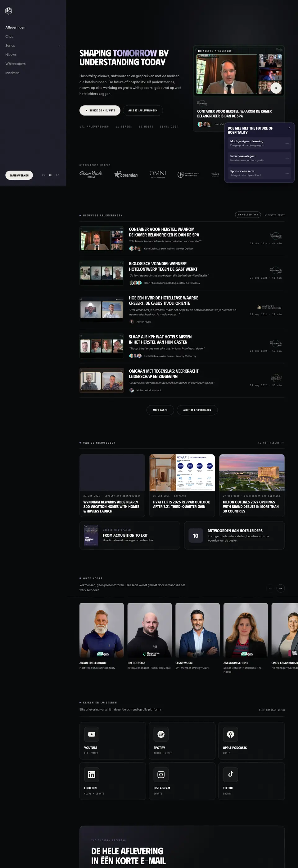298x868 pixels.
Task: Click the YouTube icon
Action: point(92,734)
